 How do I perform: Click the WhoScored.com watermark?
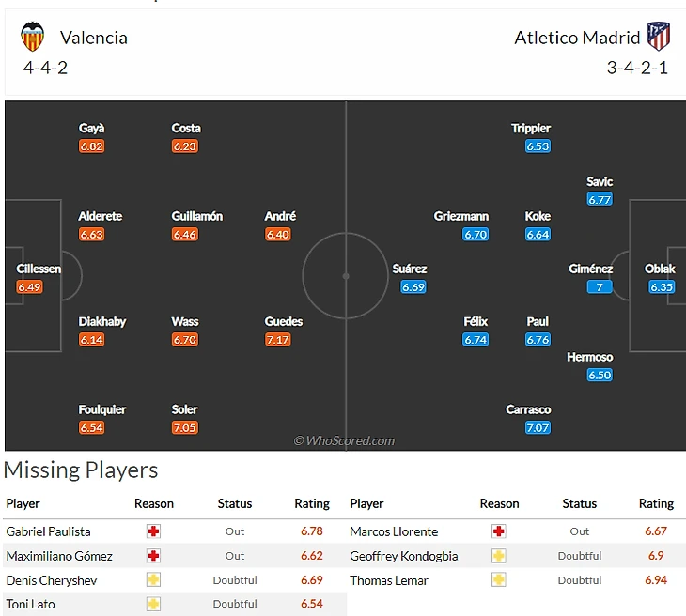344,440
